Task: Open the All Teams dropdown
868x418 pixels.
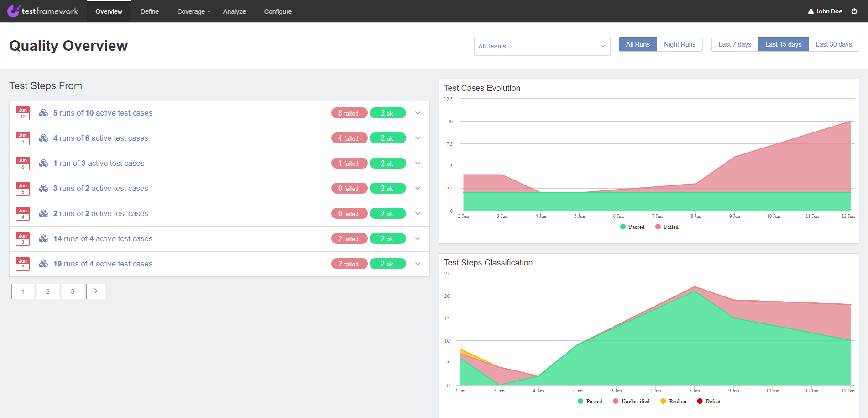Action: 542,46
